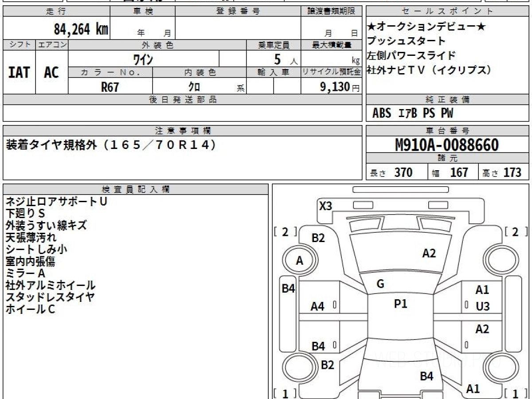
Task: Select the プッシュスタート line
Action: click(406, 41)
